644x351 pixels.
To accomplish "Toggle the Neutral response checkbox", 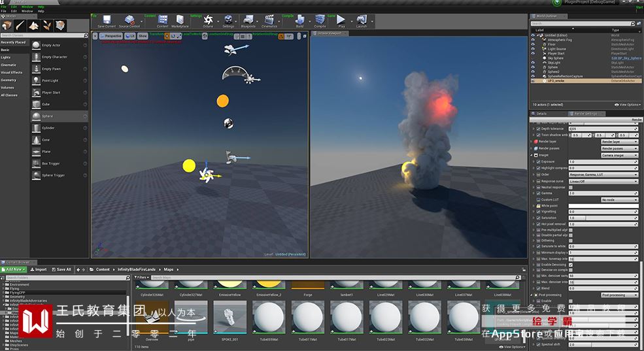I will click(x=571, y=187).
